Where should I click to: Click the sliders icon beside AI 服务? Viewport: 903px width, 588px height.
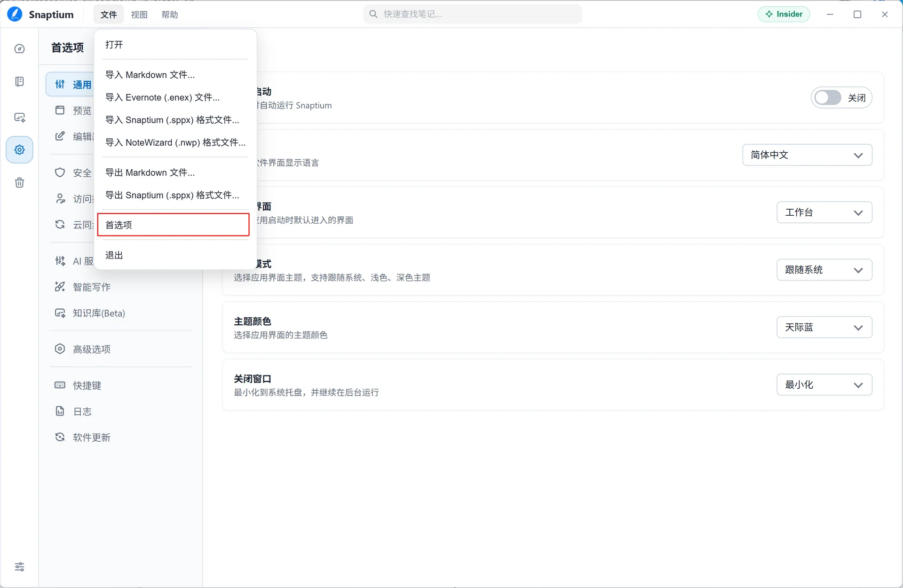60,261
